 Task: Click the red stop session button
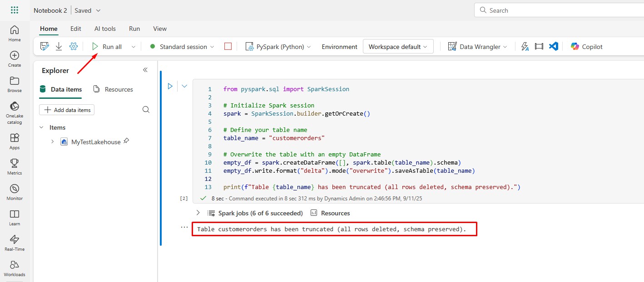228,46
